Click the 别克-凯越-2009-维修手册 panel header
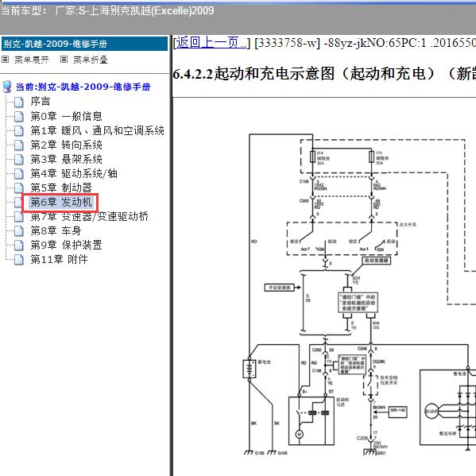 coord(84,44)
